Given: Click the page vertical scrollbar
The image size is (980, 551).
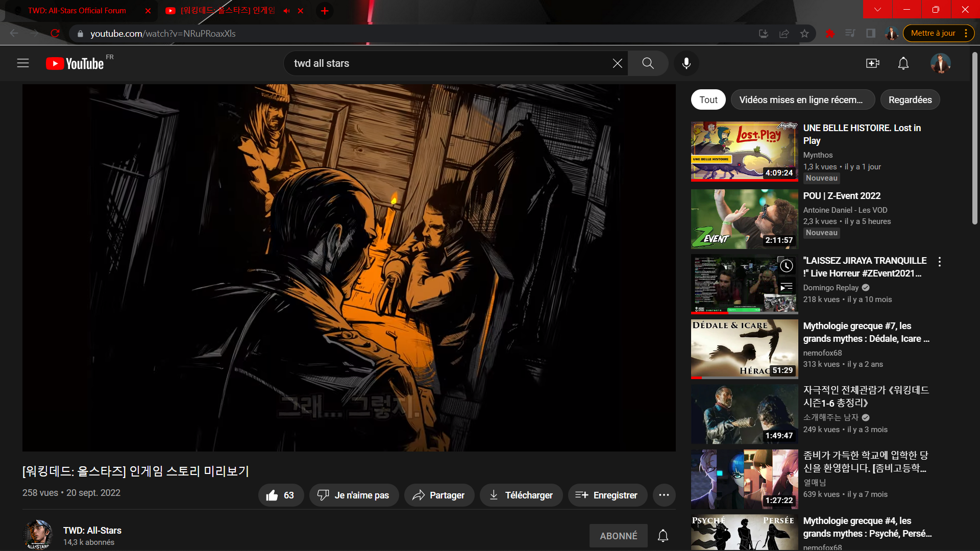Looking at the screenshot, I should (x=974, y=138).
